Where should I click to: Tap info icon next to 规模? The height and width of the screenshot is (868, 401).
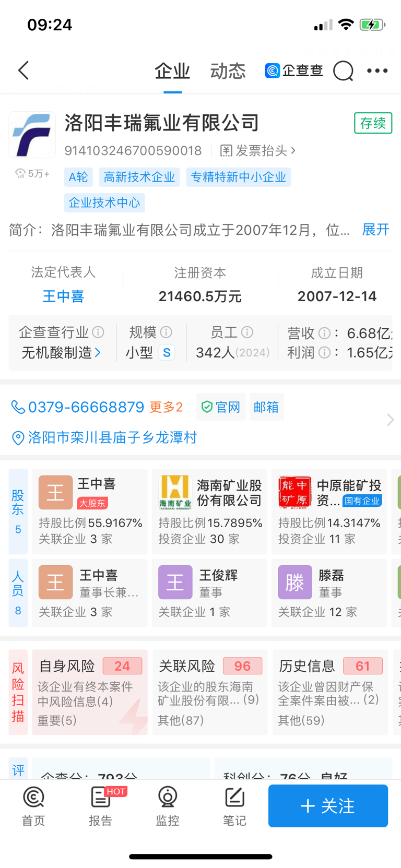click(166, 332)
